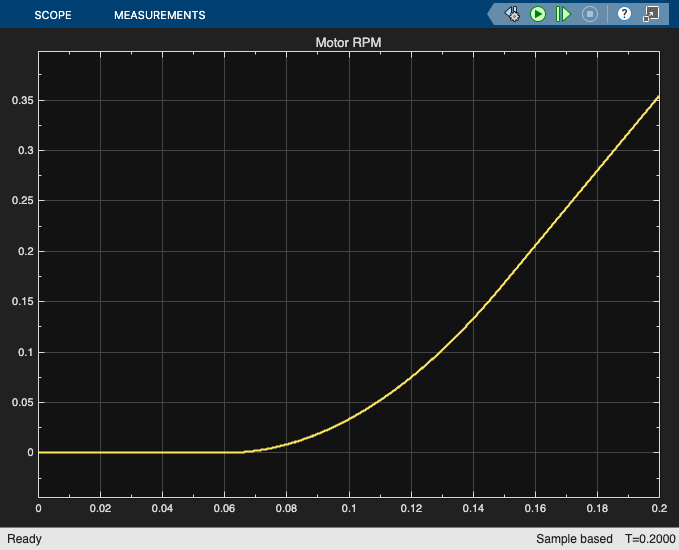The width and height of the screenshot is (679, 550).
Task: Click the 0 y-axis tick label
Action: 30,453
